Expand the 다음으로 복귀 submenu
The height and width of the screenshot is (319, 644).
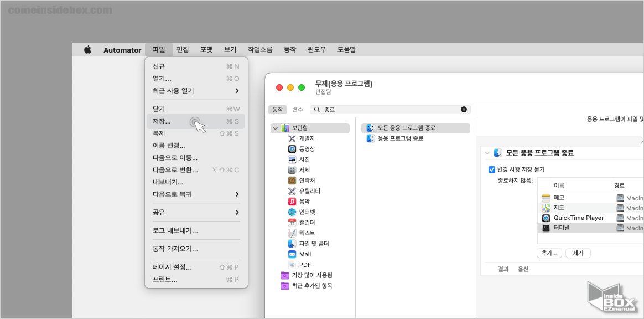point(237,194)
